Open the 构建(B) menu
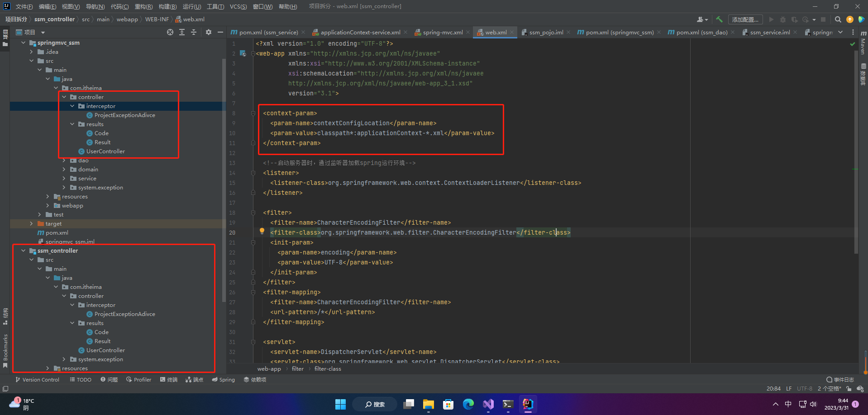 (167, 6)
